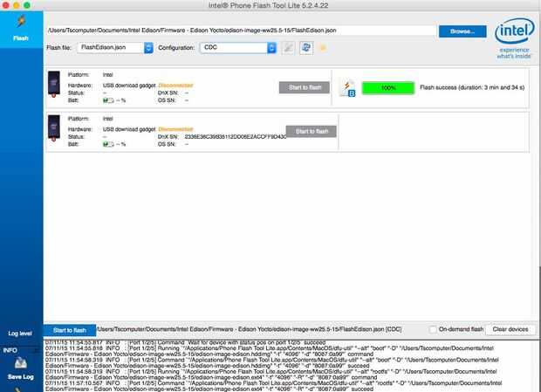Click the green 100% progress bar
Screen dimensions: 541x392
coord(388,88)
